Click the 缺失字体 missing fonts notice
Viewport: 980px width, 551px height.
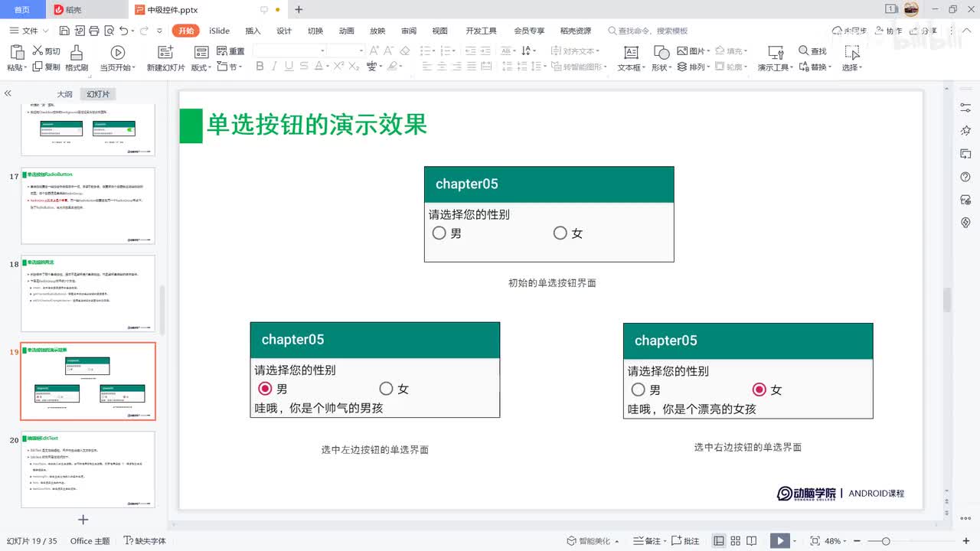[145, 541]
